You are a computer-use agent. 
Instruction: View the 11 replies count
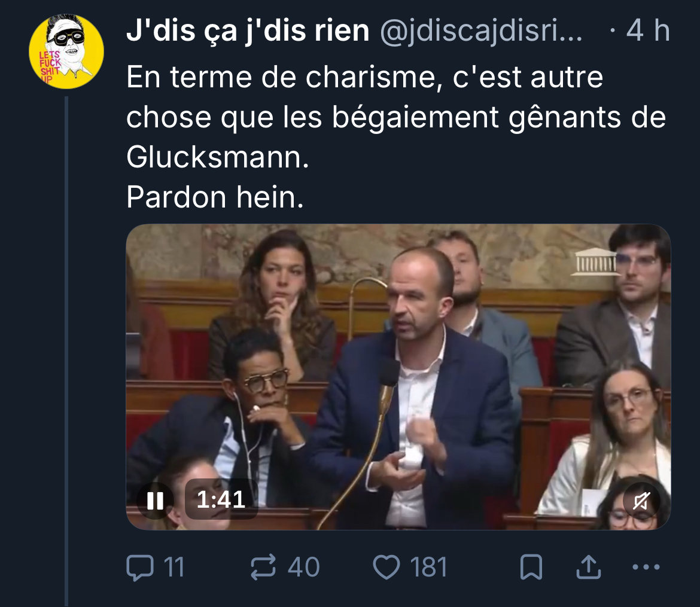click(x=174, y=567)
